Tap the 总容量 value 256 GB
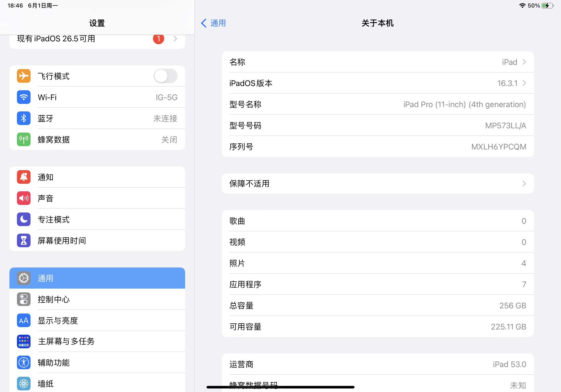The height and width of the screenshot is (392, 561). 513,306
